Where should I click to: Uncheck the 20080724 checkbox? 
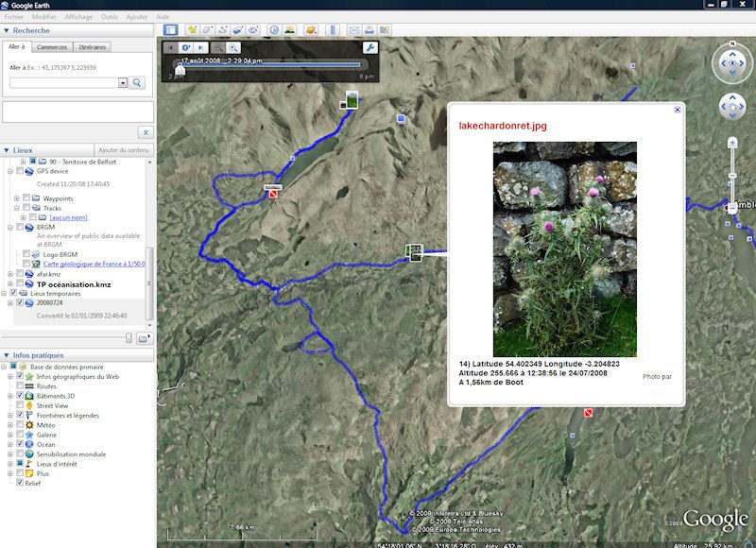pos(20,302)
